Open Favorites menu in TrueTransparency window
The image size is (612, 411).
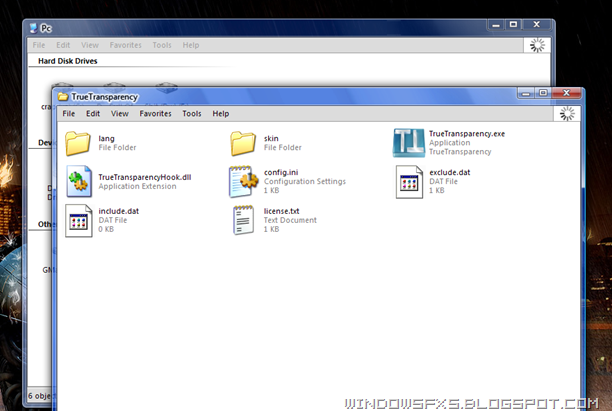(x=155, y=114)
